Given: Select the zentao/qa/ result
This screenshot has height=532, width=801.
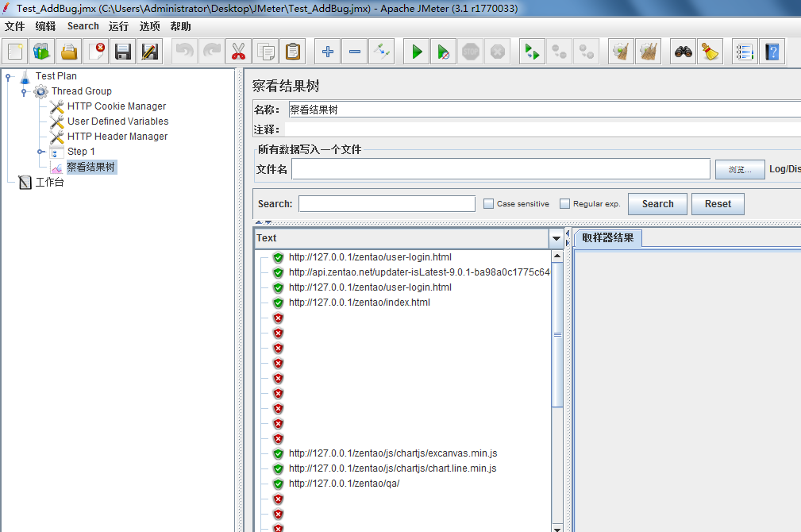Looking at the screenshot, I should [344, 484].
